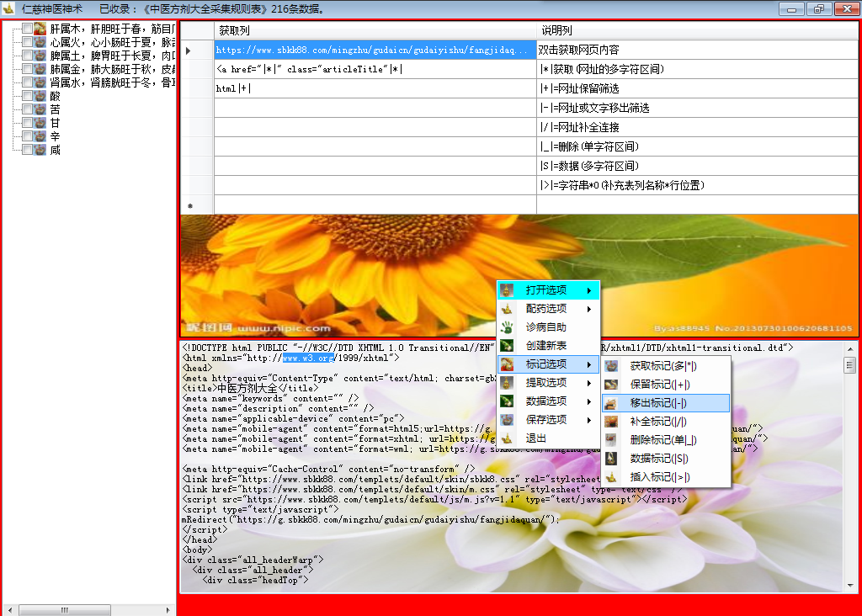Expand the 保存选项 submenu arrow
The height and width of the screenshot is (616, 862).
click(588, 420)
